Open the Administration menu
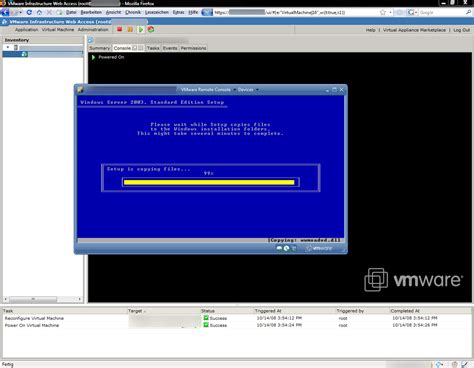Viewport: 474px width, 368px height. pos(93,30)
